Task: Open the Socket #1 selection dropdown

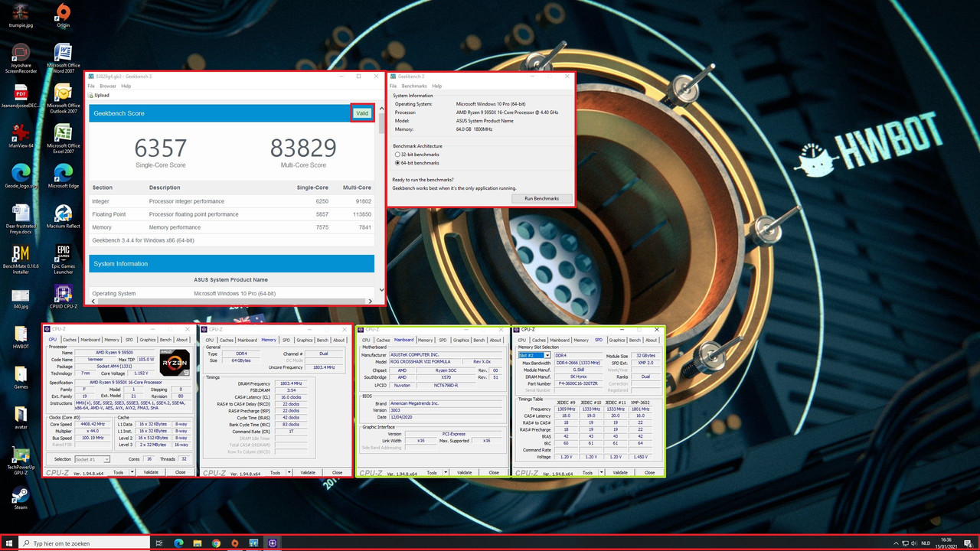Action: (x=106, y=459)
